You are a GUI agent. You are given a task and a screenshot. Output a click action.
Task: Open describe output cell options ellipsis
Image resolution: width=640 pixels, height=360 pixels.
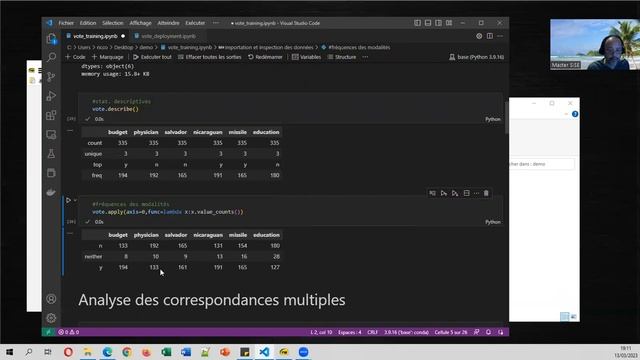(x=70, y=131)
